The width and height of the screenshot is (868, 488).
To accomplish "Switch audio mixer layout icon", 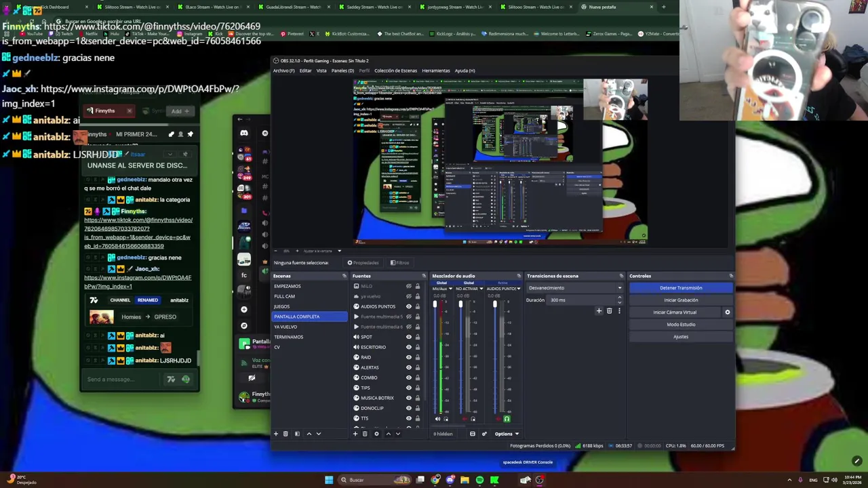I will click(473, 434).
